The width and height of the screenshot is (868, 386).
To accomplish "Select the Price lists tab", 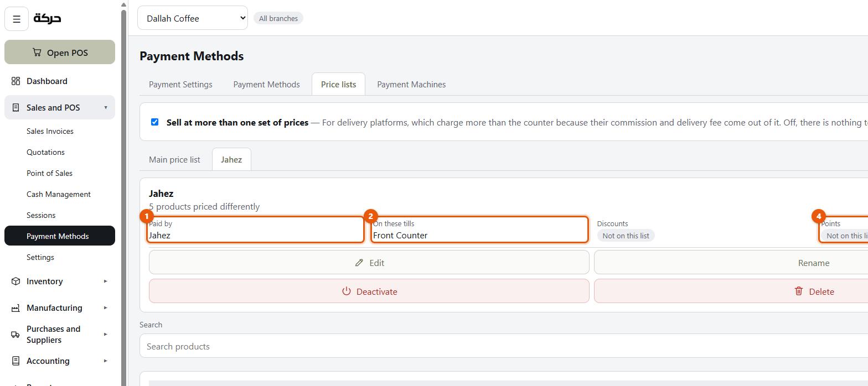I will pyautogui.click(x=338, y=85).
